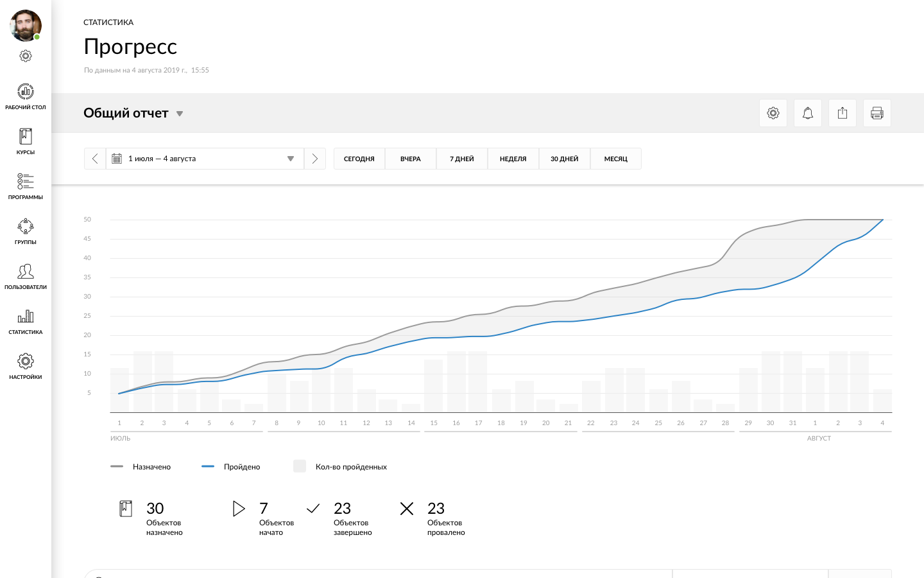
Task: Click the notifications bell button
Action: [x=808, y=113]
